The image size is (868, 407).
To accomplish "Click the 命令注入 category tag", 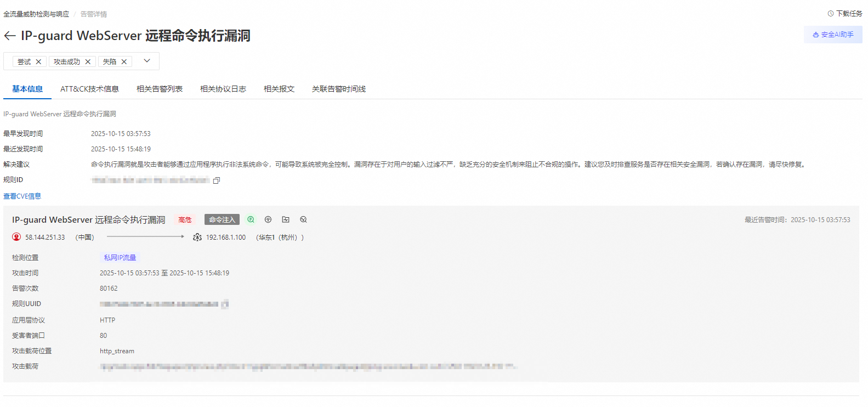I will (x=222, y=220).
